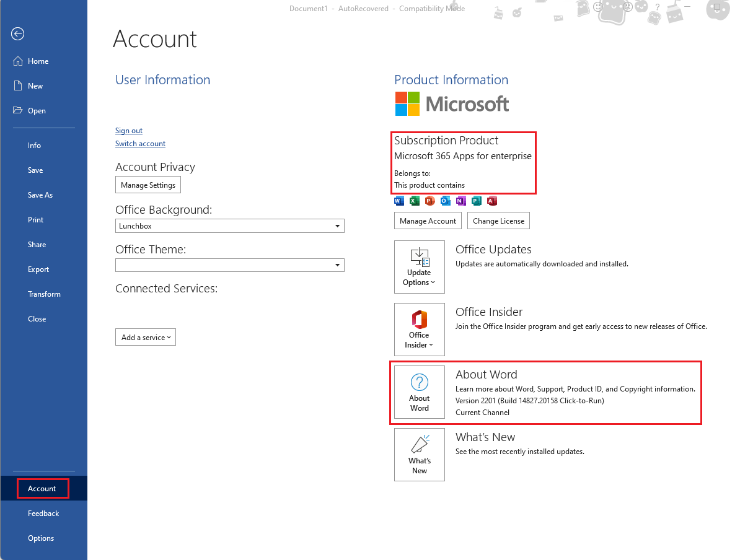Click the Switch account link

click(x=140, y=144)
